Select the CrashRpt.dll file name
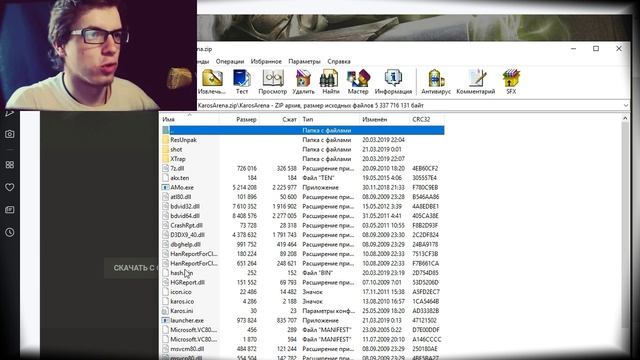 point(187,225)
